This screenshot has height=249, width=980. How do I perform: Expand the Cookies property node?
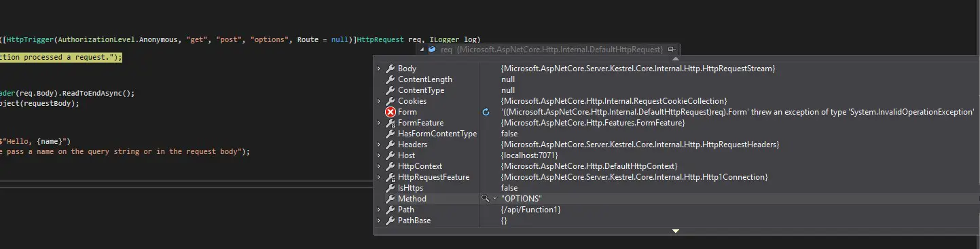pos(379,101)
